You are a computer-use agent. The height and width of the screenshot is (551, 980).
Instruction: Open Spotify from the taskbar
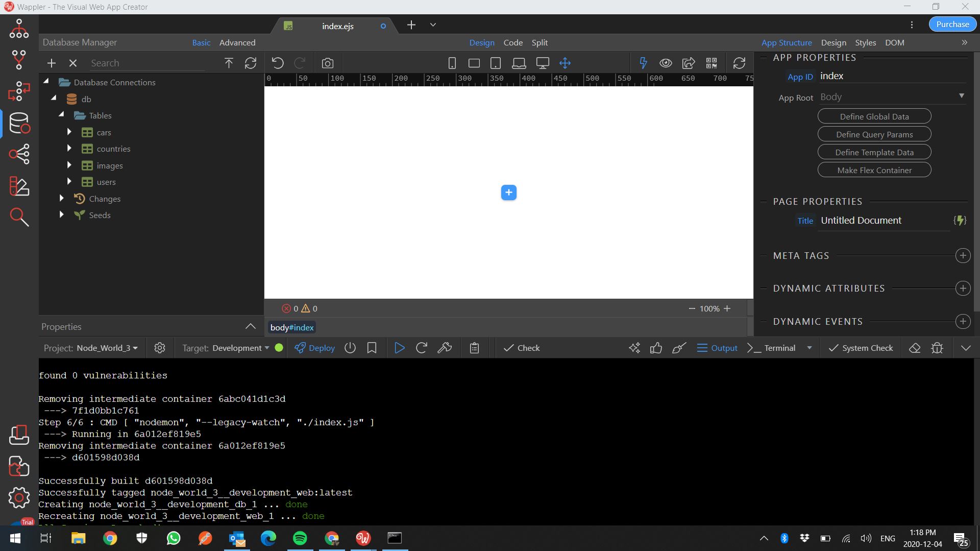point(300,538)
